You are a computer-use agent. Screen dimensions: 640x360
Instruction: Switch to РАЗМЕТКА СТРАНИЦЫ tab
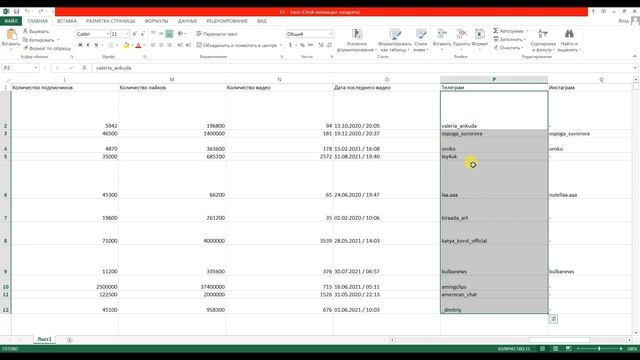111,21
